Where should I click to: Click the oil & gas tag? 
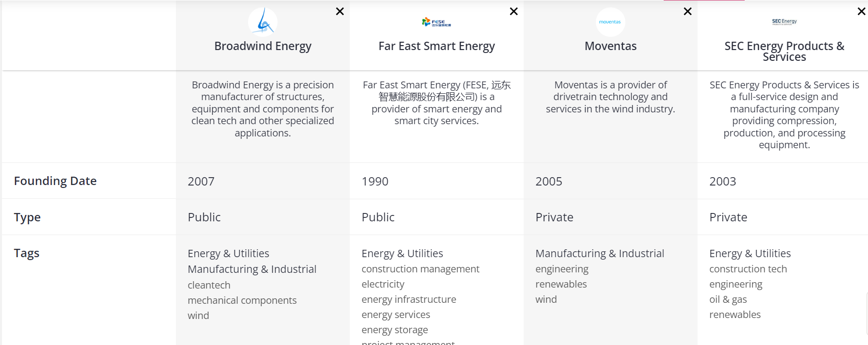[728, 299]
